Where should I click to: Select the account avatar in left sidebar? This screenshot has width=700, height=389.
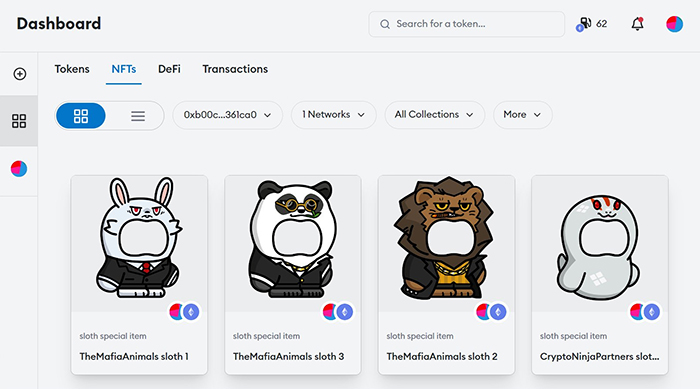pos(19,169)
